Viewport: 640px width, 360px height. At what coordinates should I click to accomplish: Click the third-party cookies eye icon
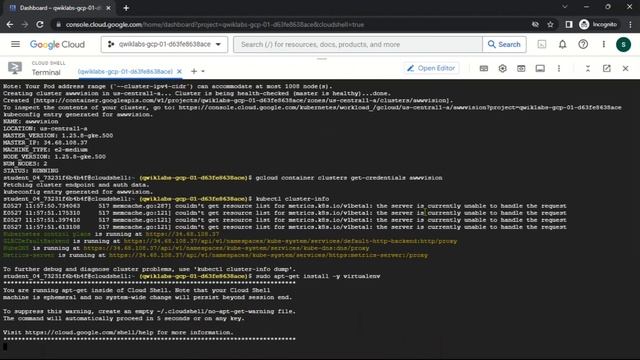point(535,24)
